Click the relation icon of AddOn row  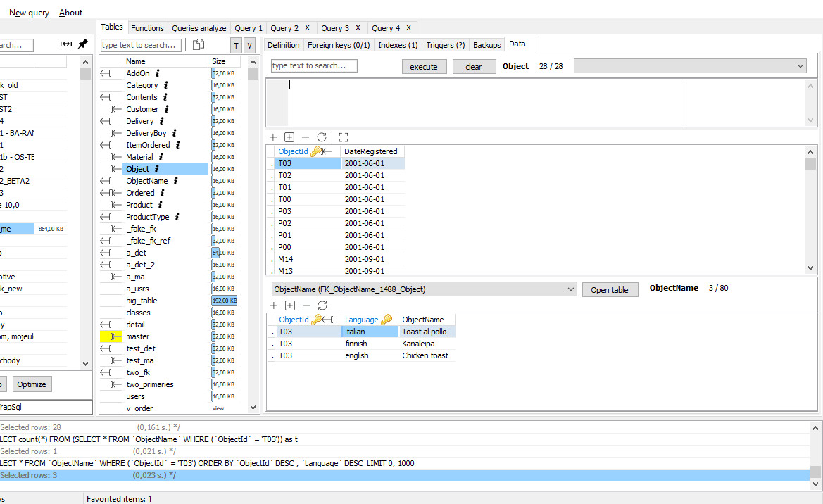(x=106, y=73)
